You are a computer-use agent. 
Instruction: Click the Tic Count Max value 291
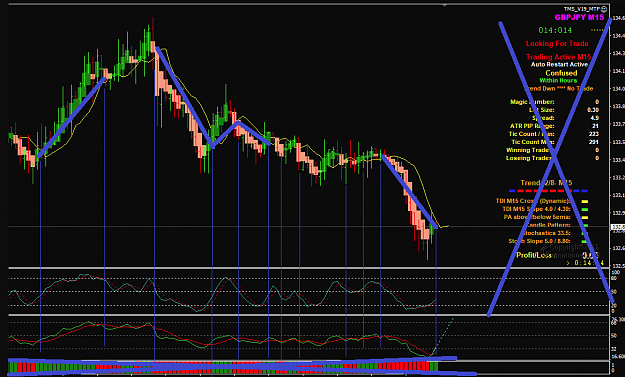click(x=594, y=142)
